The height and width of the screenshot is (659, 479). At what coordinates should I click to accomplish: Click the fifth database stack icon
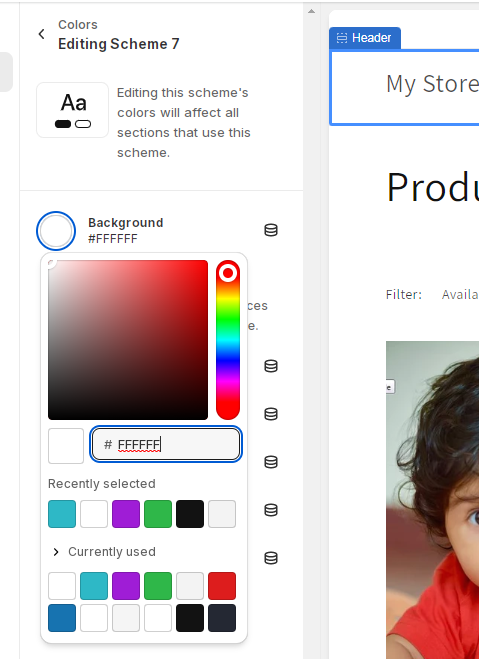[271, 510]
